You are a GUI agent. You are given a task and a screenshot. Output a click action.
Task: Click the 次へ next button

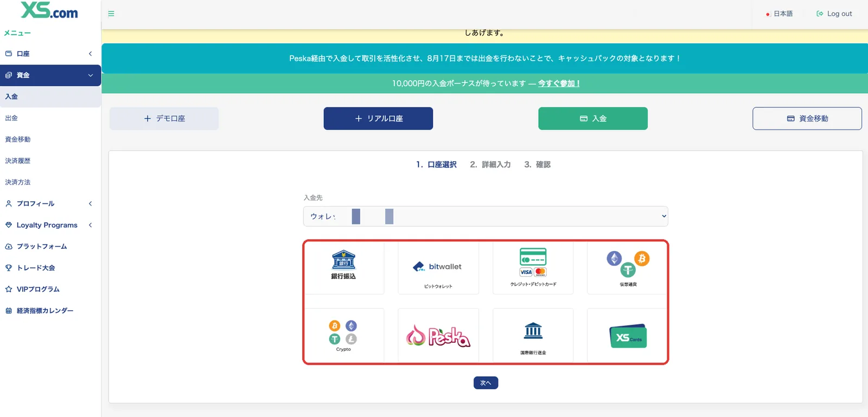tap(486, 383)
